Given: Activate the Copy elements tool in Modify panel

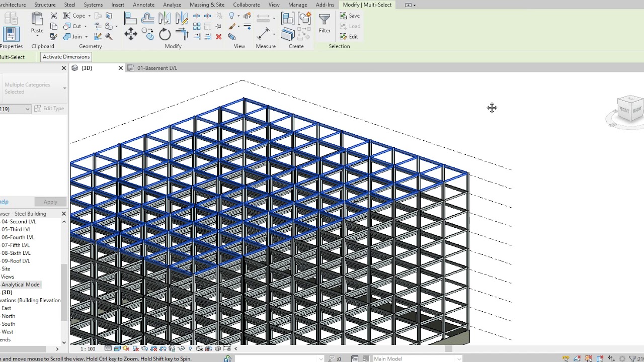Looking at the screenshot, I should point(147,34).
